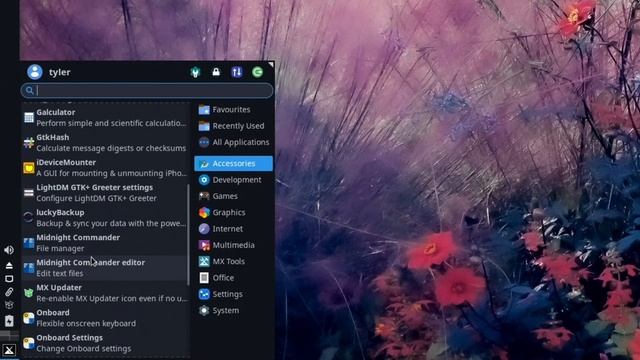The image size is (640, 360).
Task: Lock the screen using padlock icon
Action: coord(216,72)
